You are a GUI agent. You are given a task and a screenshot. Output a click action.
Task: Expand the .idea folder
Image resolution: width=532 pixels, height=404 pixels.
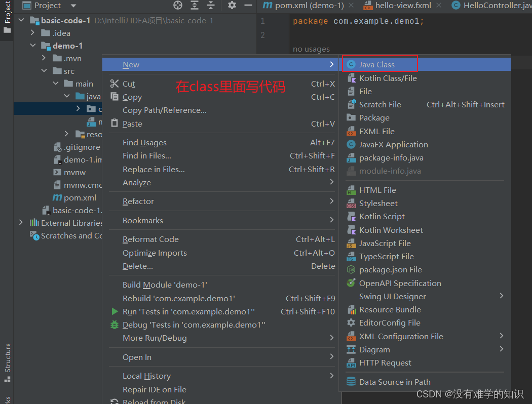pyautogui.click(x=32, y=33)
